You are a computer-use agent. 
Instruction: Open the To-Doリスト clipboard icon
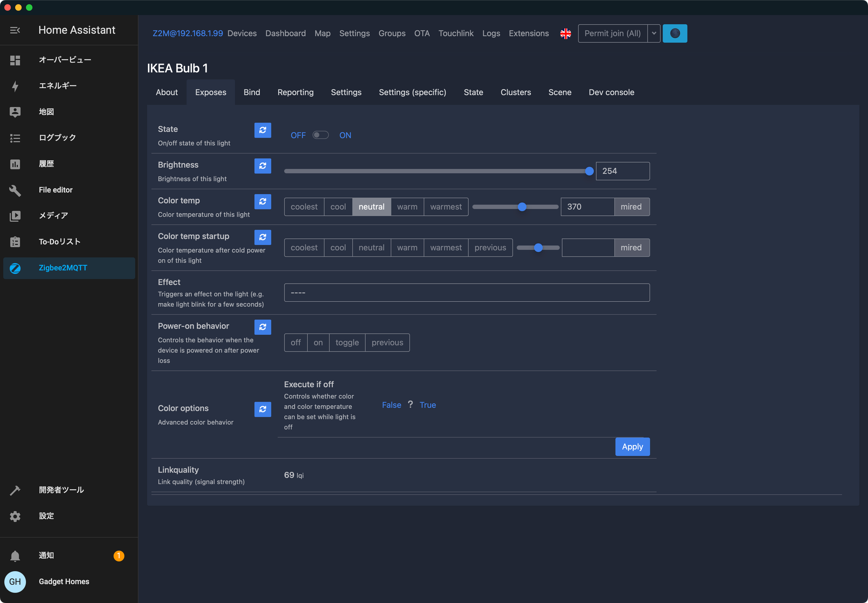(x=15, y=242)
